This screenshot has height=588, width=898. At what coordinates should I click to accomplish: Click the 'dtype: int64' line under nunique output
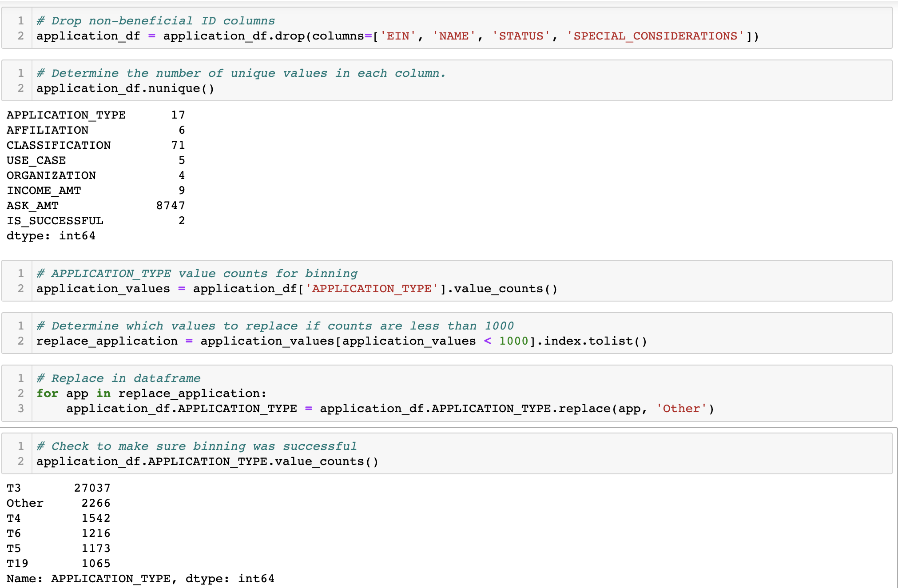51,236
